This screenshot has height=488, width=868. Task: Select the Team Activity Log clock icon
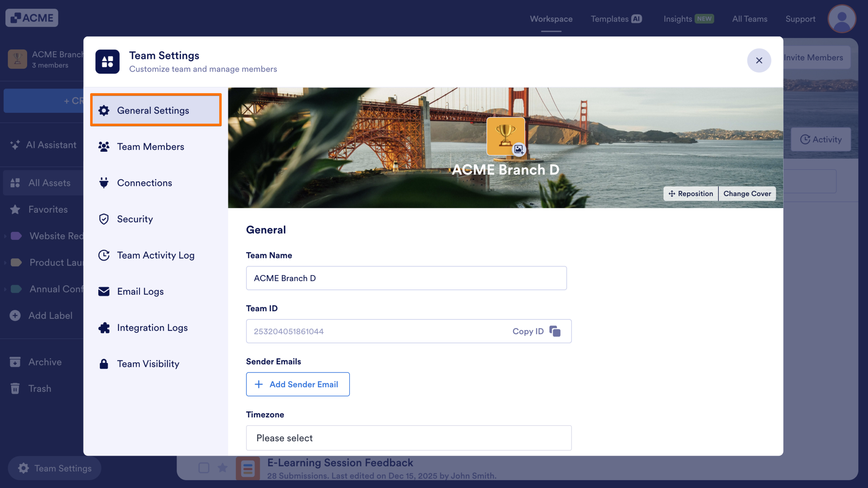[104, 255]
